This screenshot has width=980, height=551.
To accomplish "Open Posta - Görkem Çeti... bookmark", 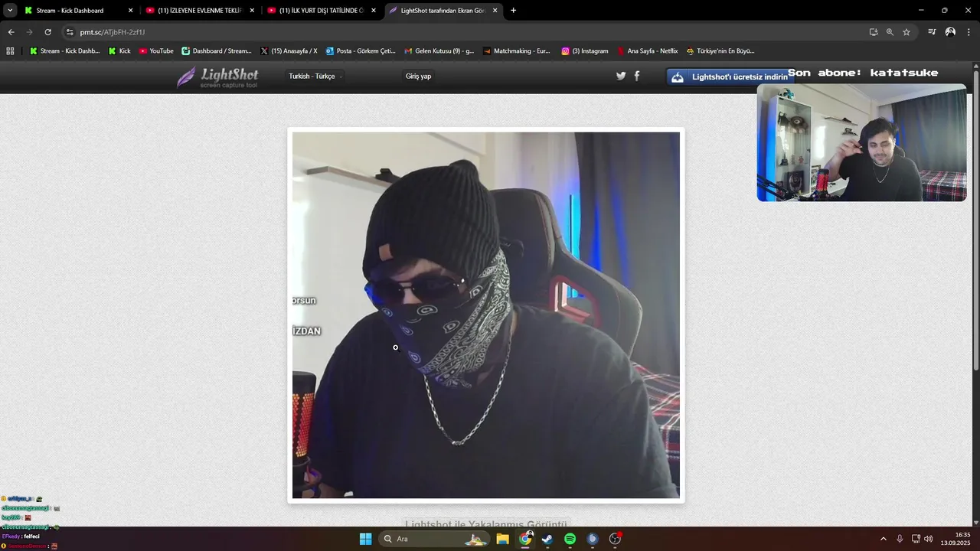I will 361,51.
